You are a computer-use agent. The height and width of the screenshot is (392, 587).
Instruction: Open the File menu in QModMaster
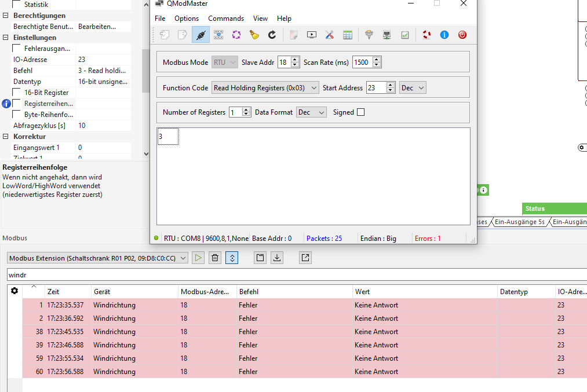[x=160, y=19]
